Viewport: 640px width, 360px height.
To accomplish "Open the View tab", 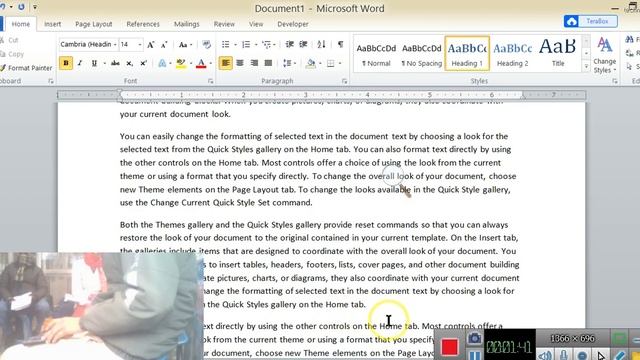I will pos(256,24).
